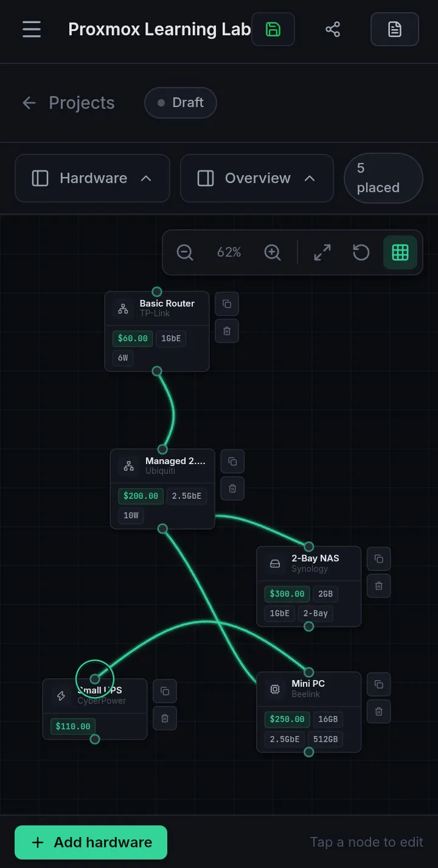Delete the Mini PC node
This screenshot has height=868, width=438.
[x=378, y=711]
